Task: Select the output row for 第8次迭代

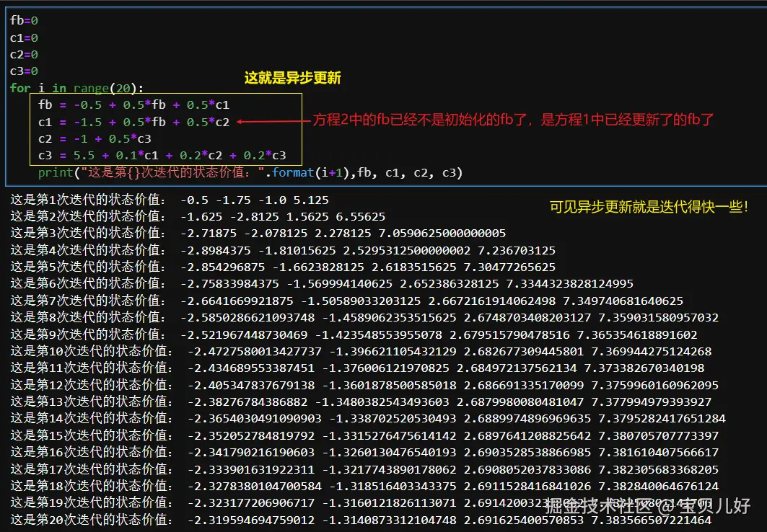Action: (x=364, y=317)
